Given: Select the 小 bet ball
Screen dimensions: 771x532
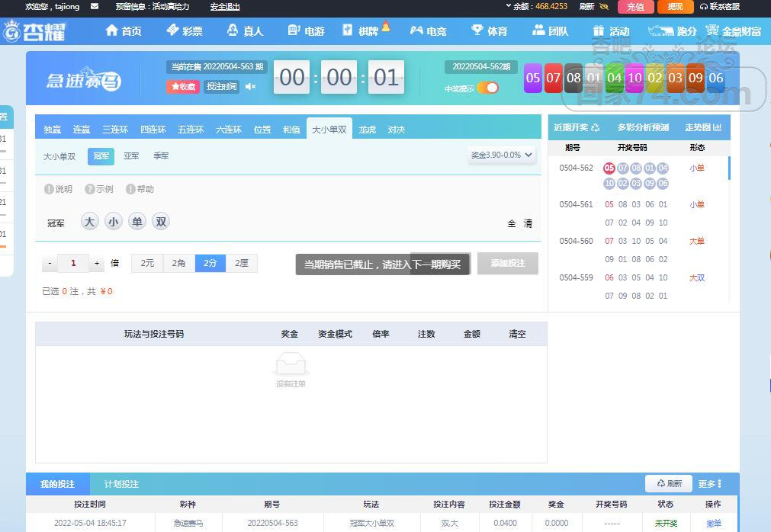Looking at the screenshot, I should pos(113,222).
